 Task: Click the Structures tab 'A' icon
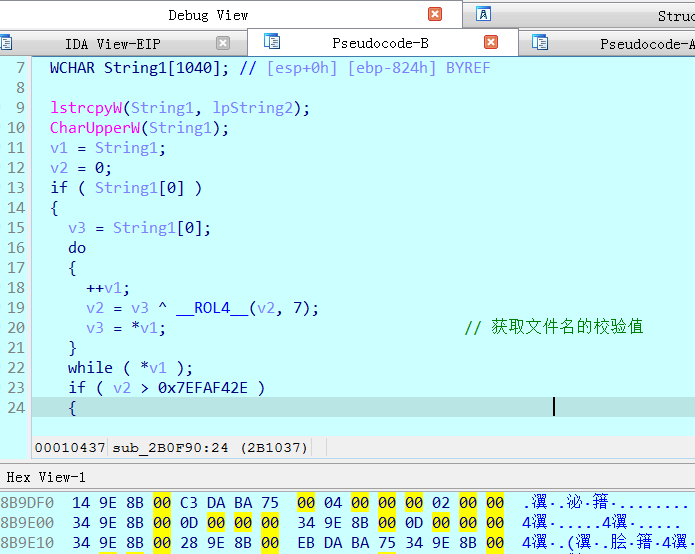tap(484, 14)
